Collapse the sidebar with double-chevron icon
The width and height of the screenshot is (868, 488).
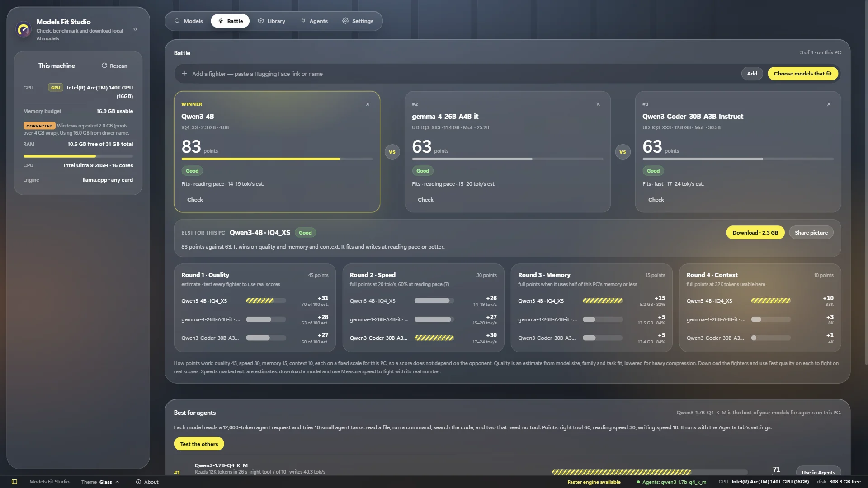[x=136, y=29]
